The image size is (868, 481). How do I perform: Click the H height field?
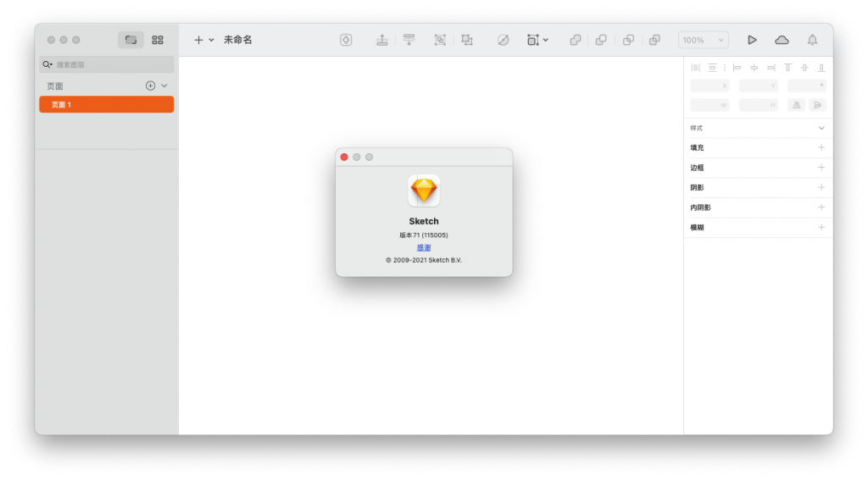pyautogui.click(x=759, y=105)
